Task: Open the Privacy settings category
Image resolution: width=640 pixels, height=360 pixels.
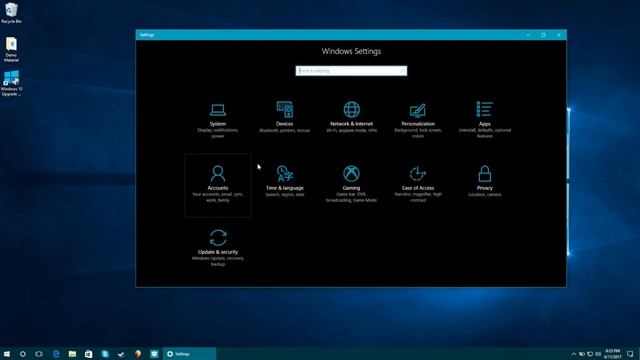Action: coord(484,185)
